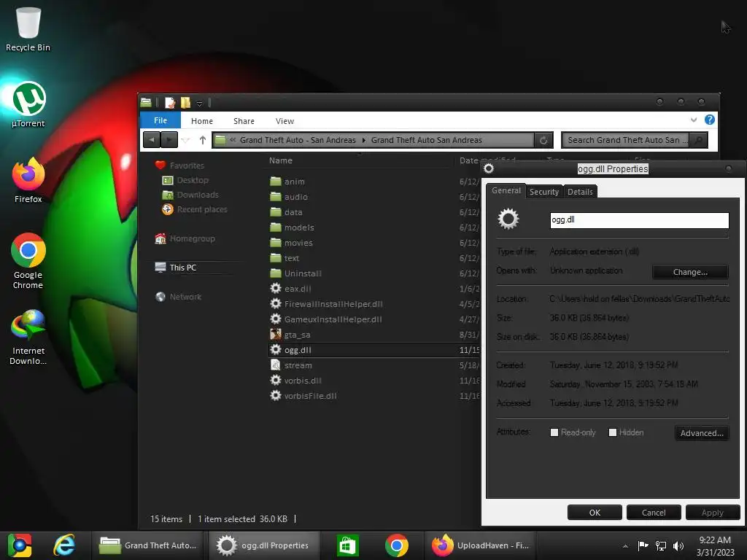Screen dimensions: 747x560
Task: Switch to the Details tab in properties
Action: pyautogui.click(x=580, y=192)
